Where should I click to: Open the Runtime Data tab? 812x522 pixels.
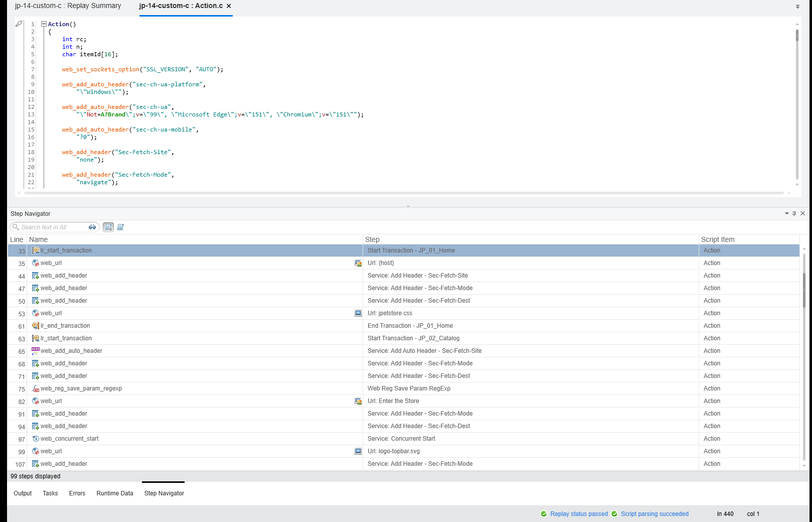pos(115,493)
